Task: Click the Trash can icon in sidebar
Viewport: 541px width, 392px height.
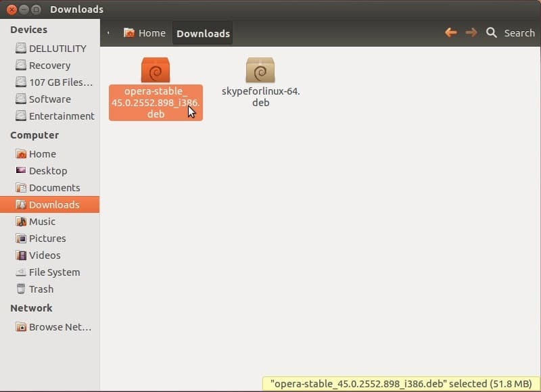Action: (x=21, y=289)
